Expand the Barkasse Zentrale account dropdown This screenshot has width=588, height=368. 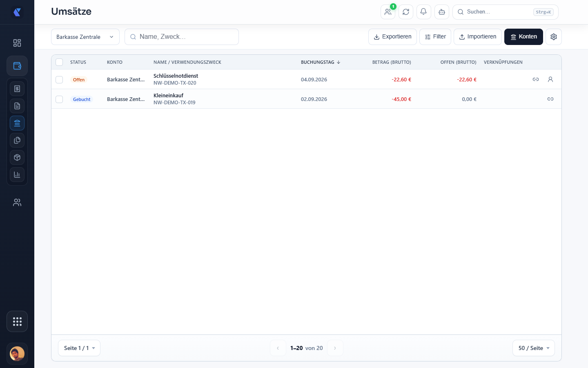coord(85,37)
